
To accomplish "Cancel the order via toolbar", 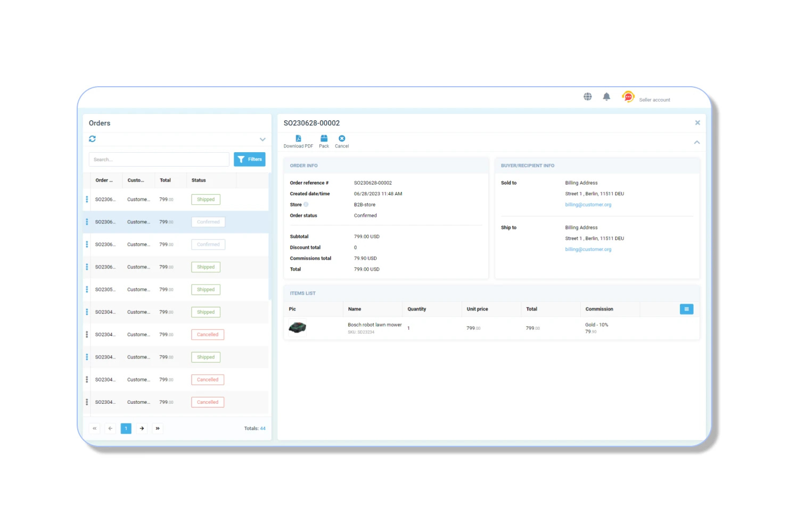I will tap(342, 142).
